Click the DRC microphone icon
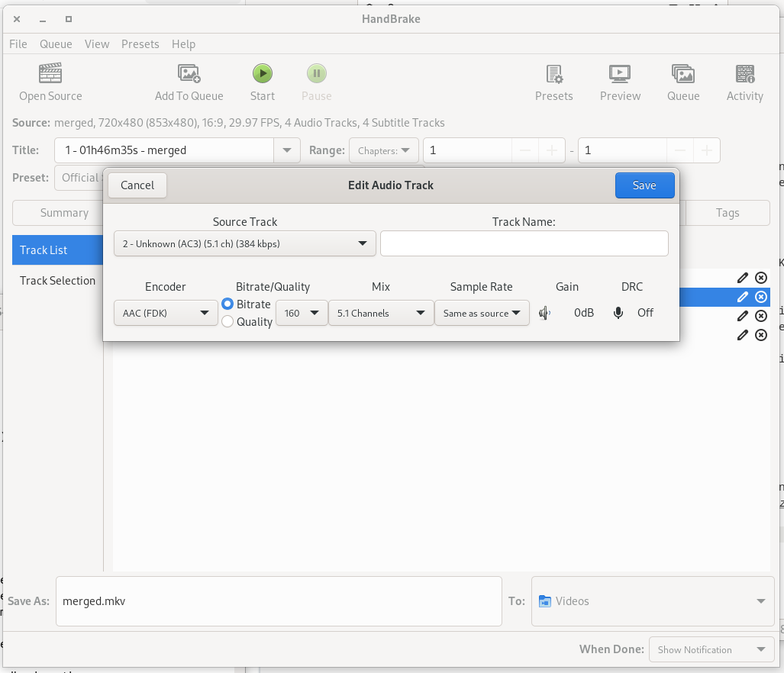The width and height of the screenshot is (784, 673). pos(618,313)
